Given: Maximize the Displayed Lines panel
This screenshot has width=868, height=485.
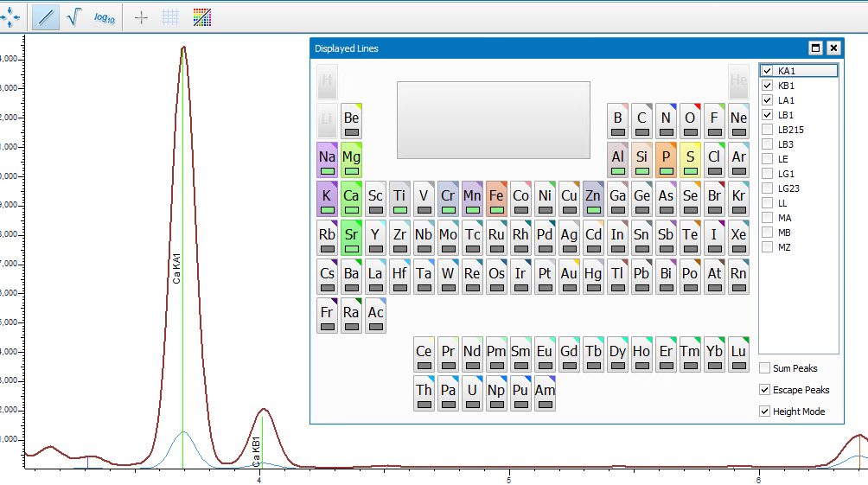Looking at the screenshot, I should coord(814,48).
